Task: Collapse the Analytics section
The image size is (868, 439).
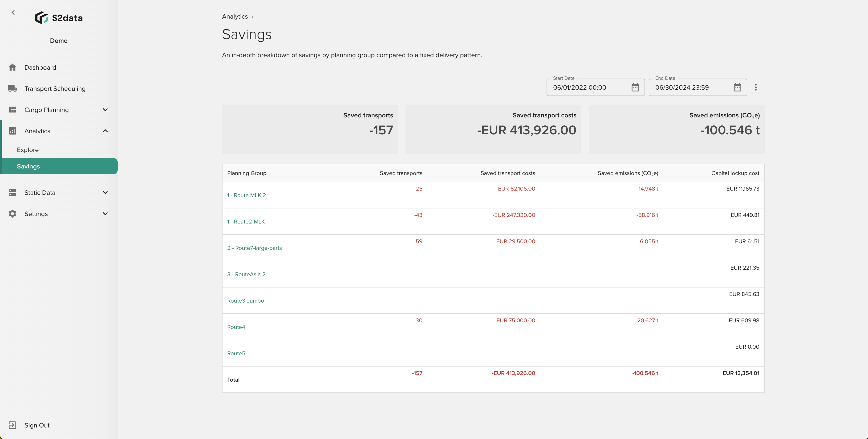Action: [105, 131]
